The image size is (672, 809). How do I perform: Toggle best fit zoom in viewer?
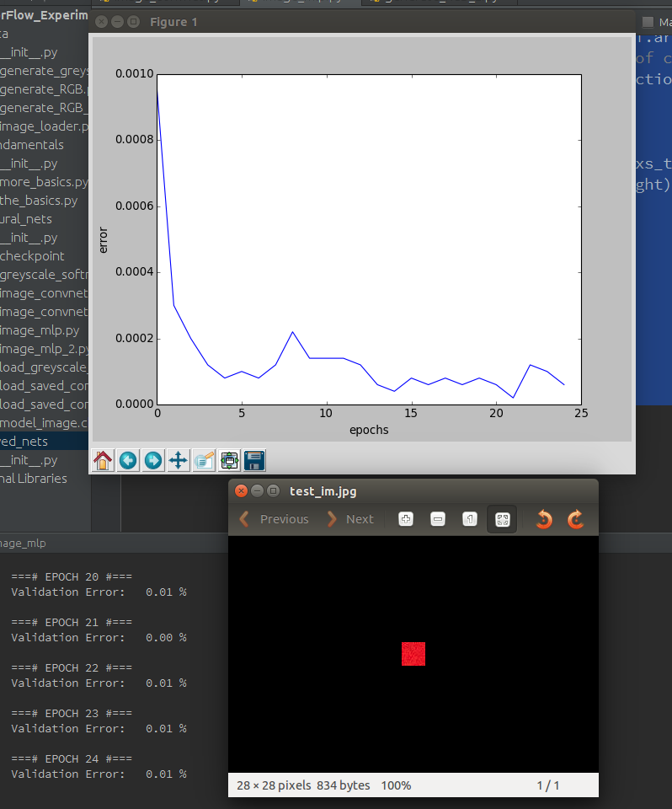click(x=503, y=519)
